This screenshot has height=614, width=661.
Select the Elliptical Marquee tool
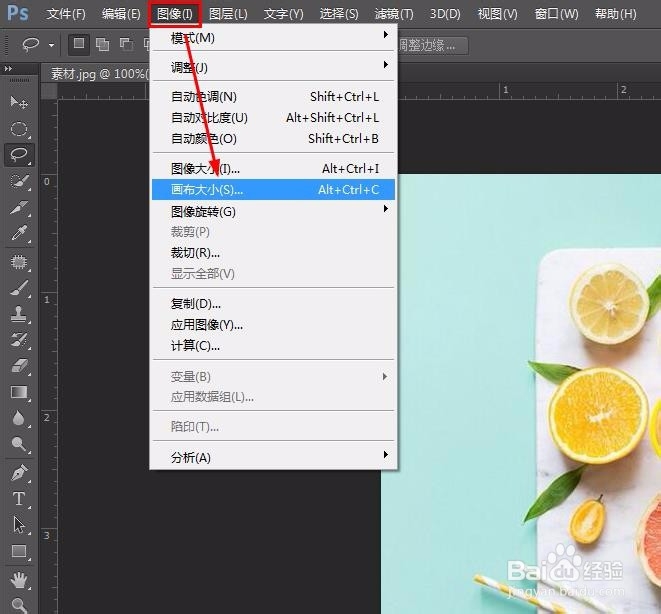click(x=19, y=129)
